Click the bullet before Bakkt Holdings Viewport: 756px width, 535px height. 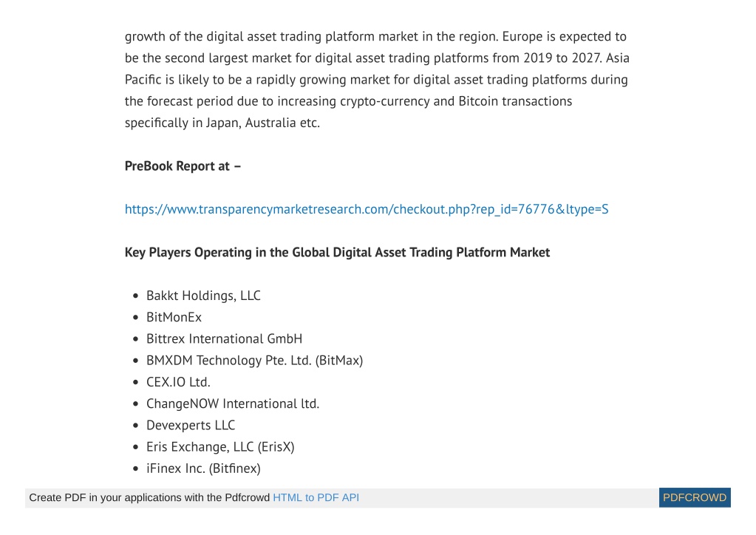point(135,296)
